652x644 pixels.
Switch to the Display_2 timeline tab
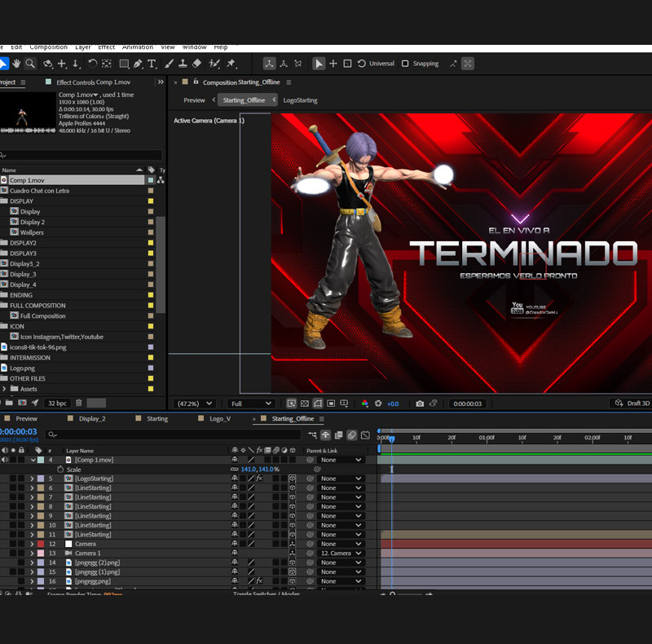point(92,418)
